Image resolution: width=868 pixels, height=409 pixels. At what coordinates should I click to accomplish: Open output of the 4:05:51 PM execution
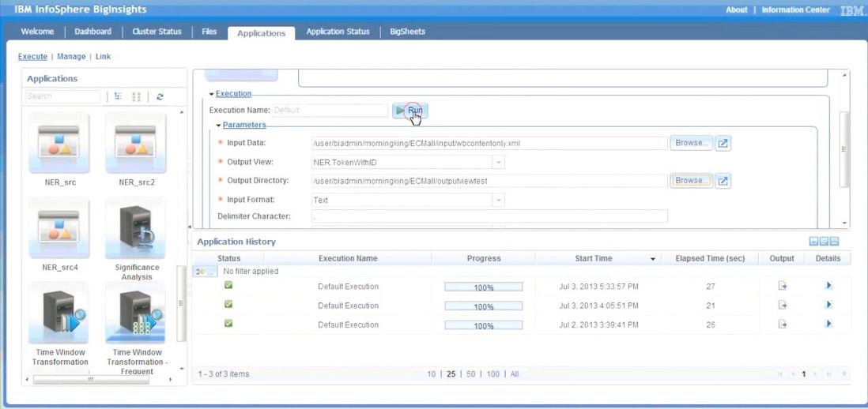coord(782,305)
